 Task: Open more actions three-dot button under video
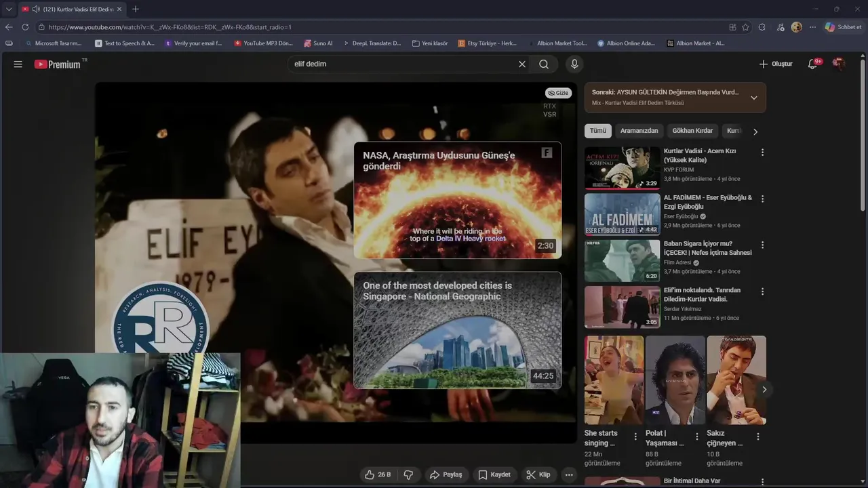569,474
